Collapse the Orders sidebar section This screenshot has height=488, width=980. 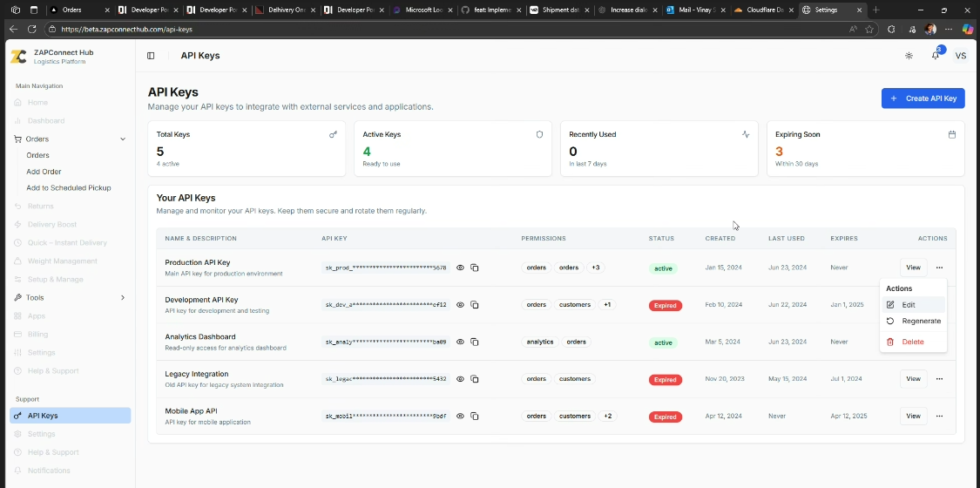122,139
